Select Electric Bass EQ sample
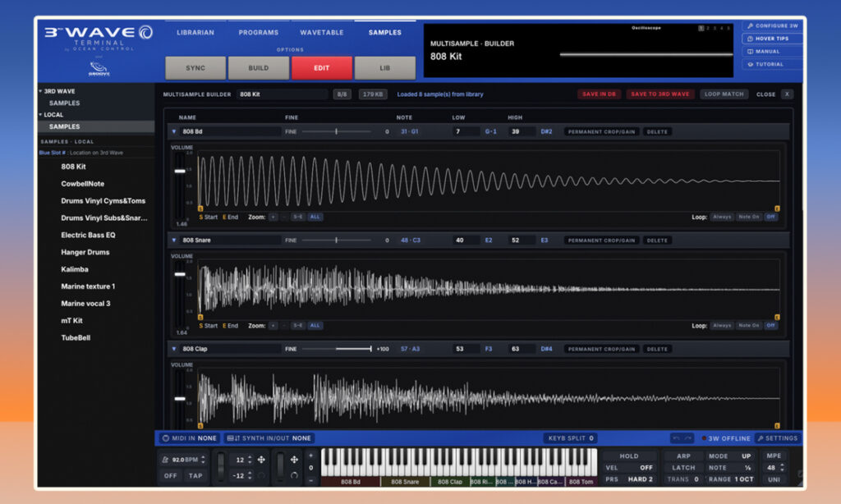This screenshot has width=841, height=504. (88, 236)
